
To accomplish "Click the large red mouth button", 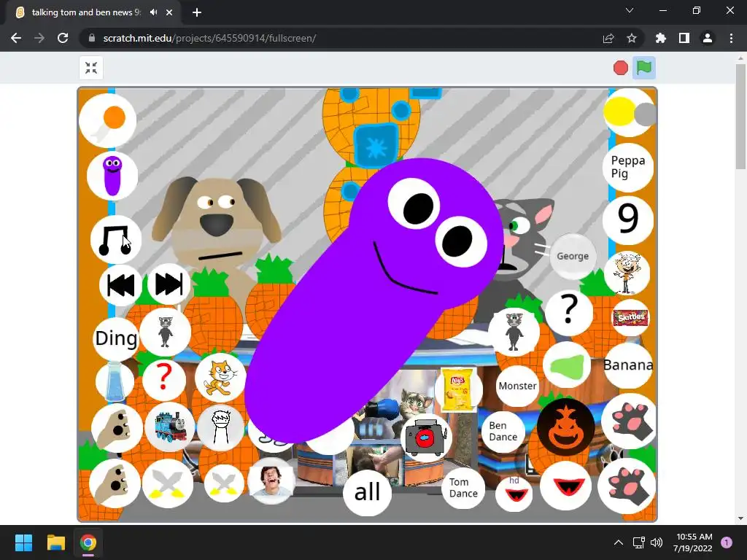I will click(565, 486).
